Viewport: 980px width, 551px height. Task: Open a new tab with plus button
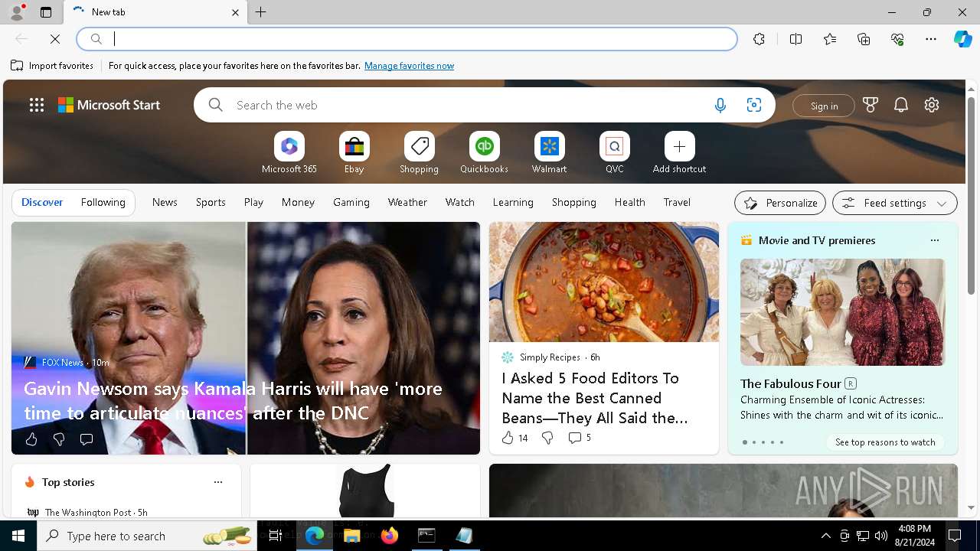tap(261, 12)
